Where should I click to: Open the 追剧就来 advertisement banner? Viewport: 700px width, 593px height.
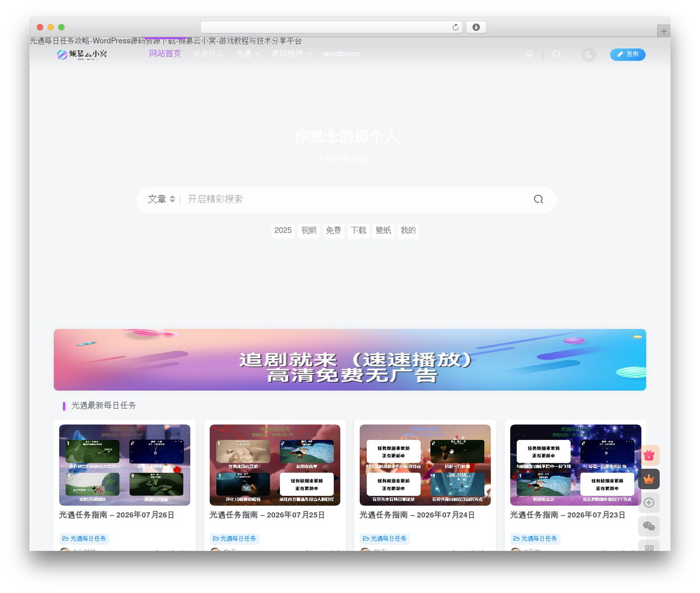[350, 360]
